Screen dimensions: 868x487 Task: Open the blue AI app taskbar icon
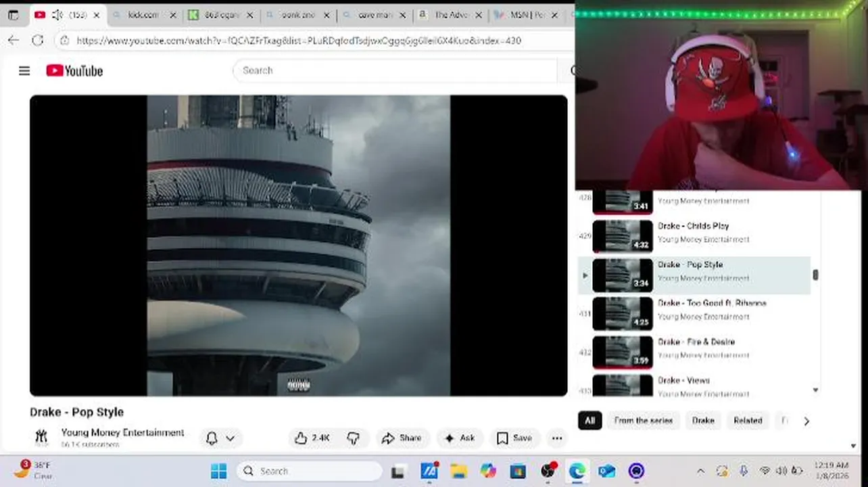pyautogui.click(x=429, y=471)
